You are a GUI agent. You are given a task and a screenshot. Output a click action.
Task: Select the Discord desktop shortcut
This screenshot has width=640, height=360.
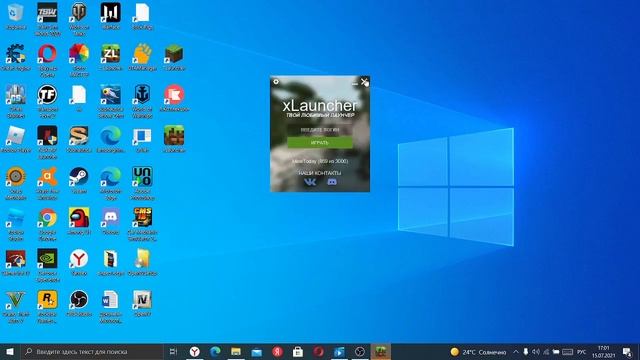[x=111, y=220]
